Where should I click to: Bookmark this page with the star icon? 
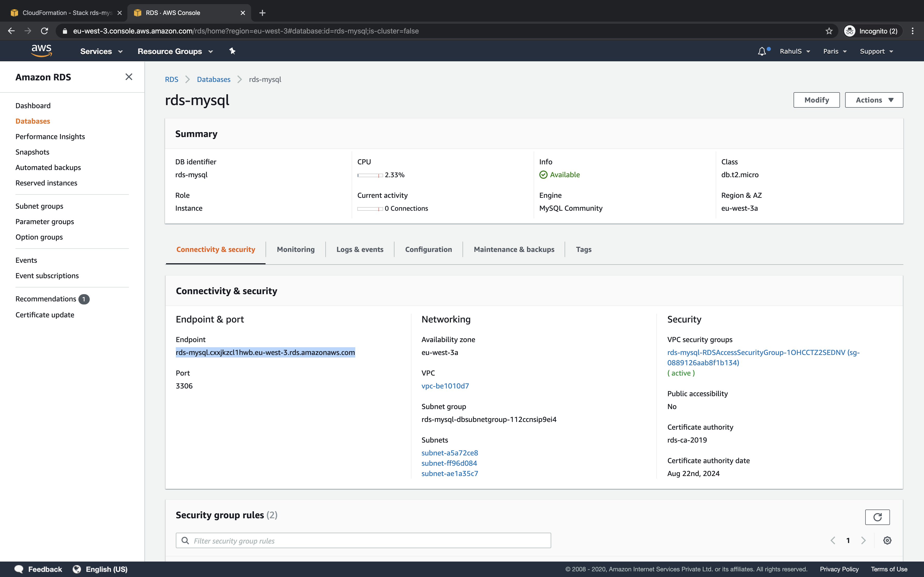pos(829,31)
